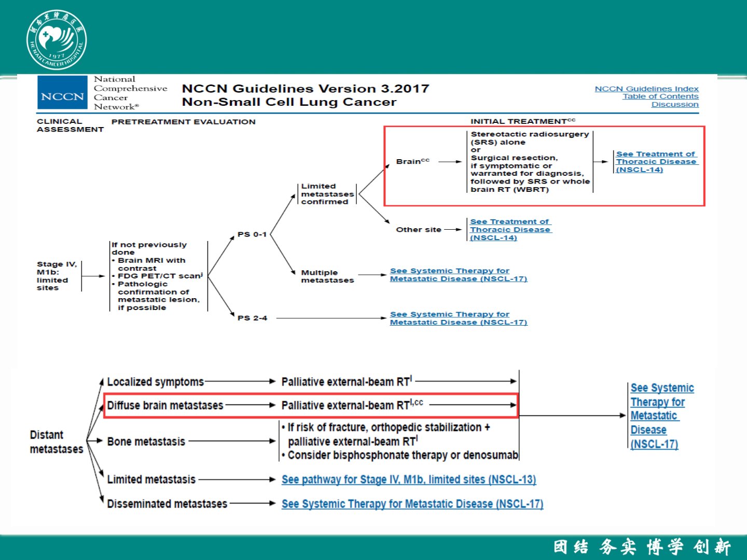Open Thoracic Disease link inside red Brain box

(656, 162)
